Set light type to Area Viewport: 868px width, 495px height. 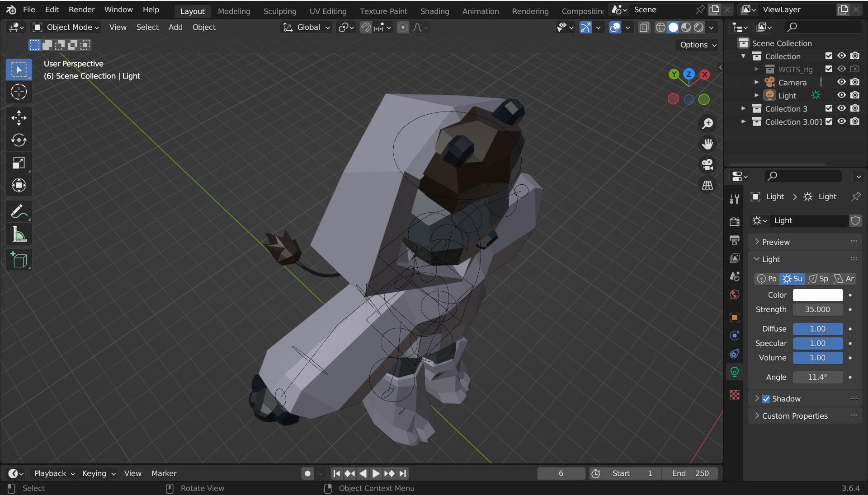coord(844,279)
